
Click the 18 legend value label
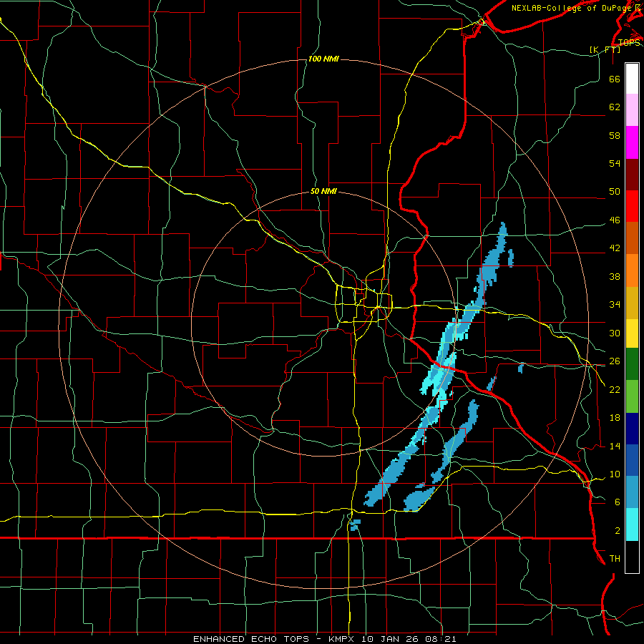click(x=615, y=418)
